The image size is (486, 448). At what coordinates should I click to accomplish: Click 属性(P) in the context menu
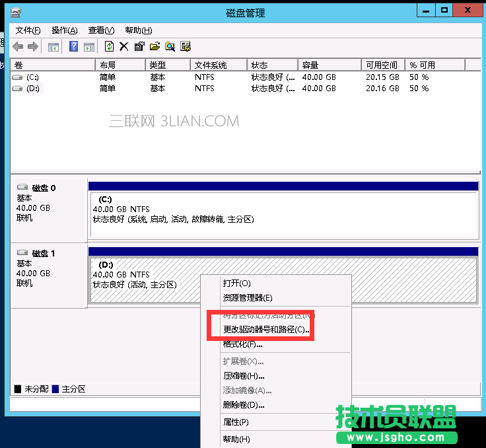236,422
